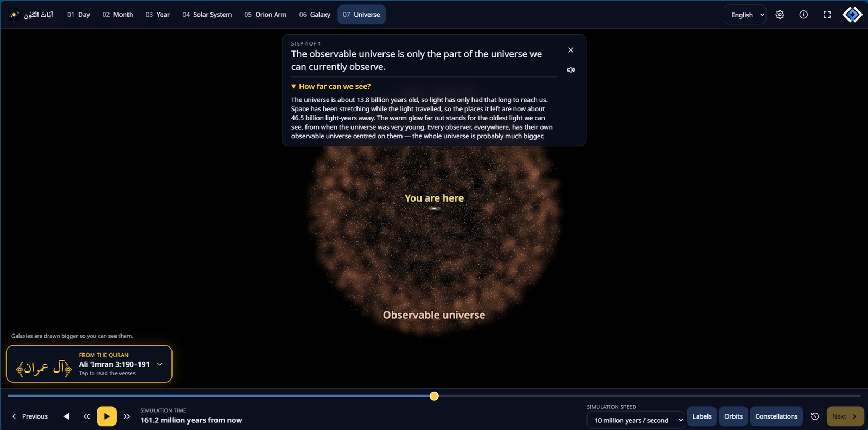Screen dimensions: 868x430
Task: Toggle the Labels button
Action: tap(702, 416)
